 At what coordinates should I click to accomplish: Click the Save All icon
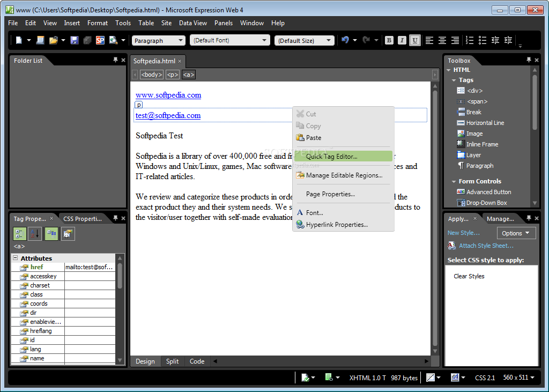(x=87, y=40)
